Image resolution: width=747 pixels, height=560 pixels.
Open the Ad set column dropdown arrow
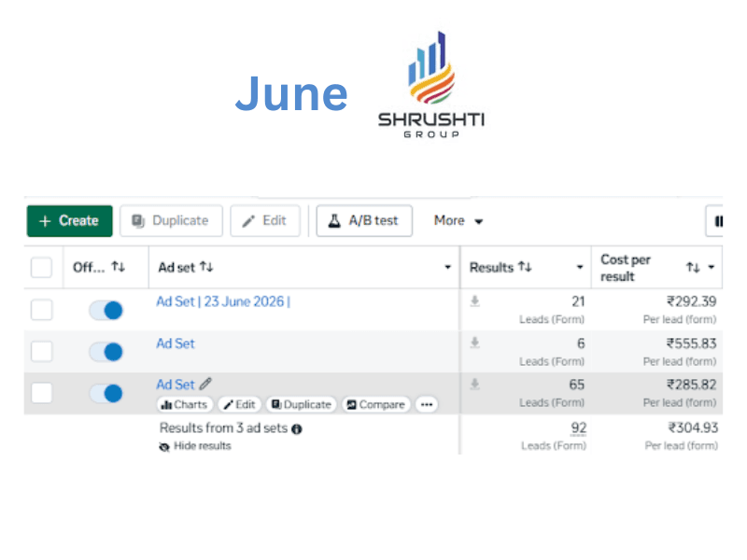click(x=448, y=267)
